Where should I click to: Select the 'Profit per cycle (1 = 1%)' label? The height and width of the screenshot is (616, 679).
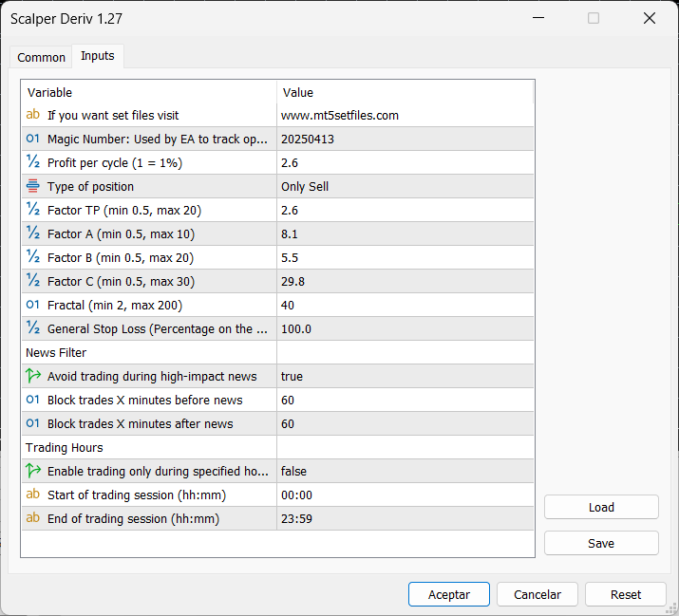tap(115, 162)
